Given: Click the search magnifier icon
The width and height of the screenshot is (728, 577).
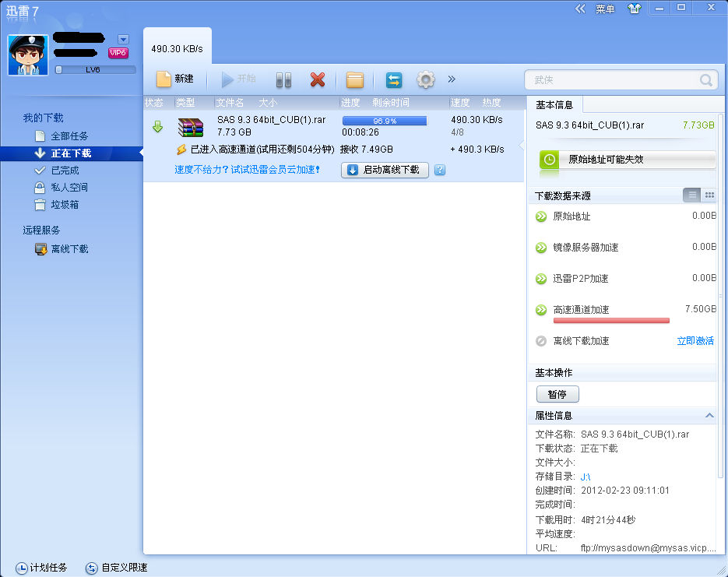Looking at the screenshot, I should pos(705,80).
